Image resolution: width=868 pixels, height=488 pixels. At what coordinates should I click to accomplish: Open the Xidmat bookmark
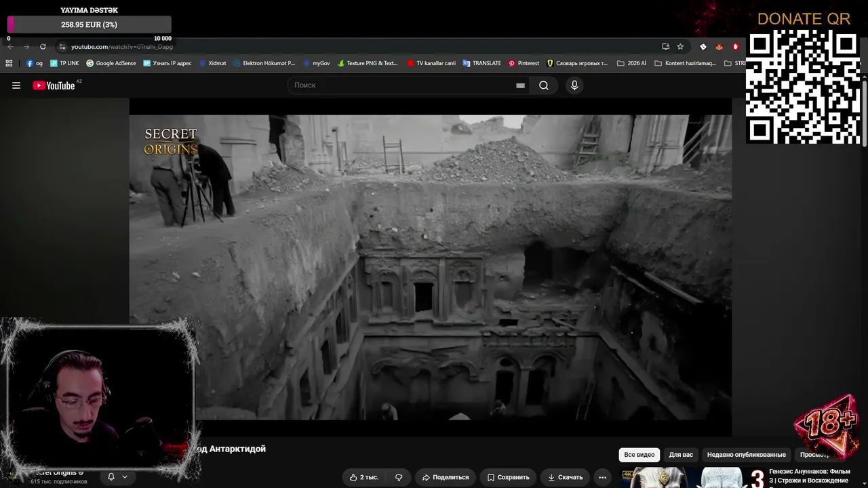point(213,63)
